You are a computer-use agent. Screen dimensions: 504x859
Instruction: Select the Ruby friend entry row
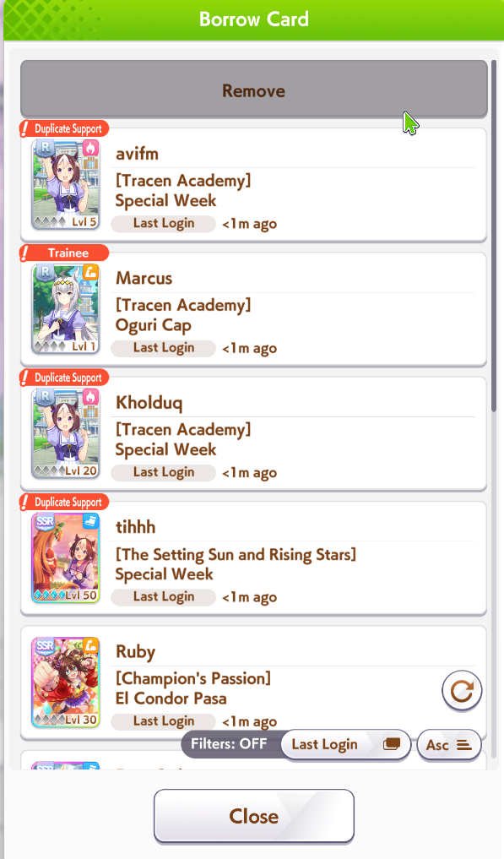[x=253, y=682]
